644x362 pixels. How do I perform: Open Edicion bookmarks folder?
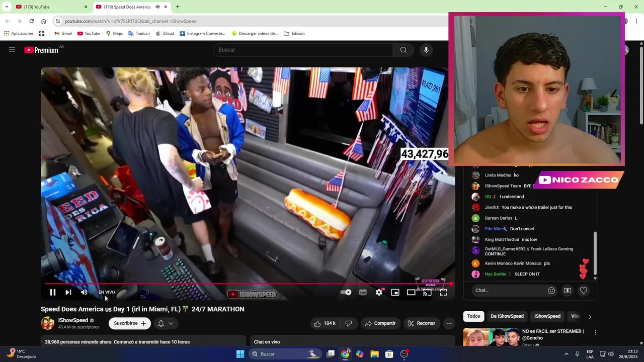coord(294,34)
